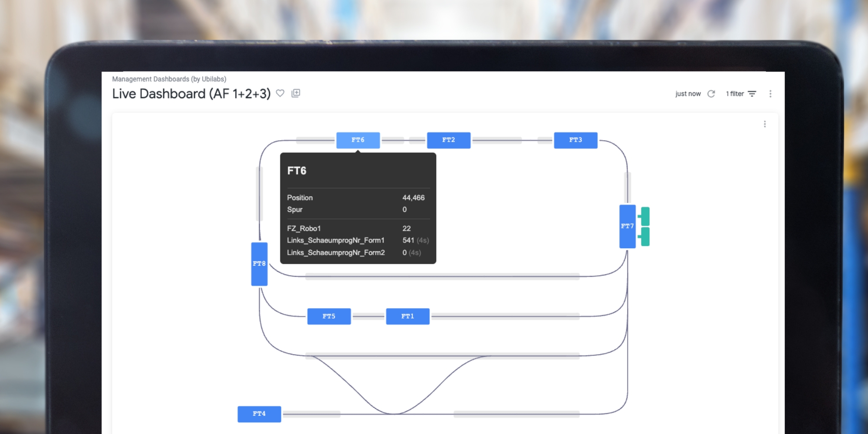Click FZ_Robo1 row in tooltip
The height and width of the screenshot is (434, 868).
pyautogui.click(x=358, y=228)
